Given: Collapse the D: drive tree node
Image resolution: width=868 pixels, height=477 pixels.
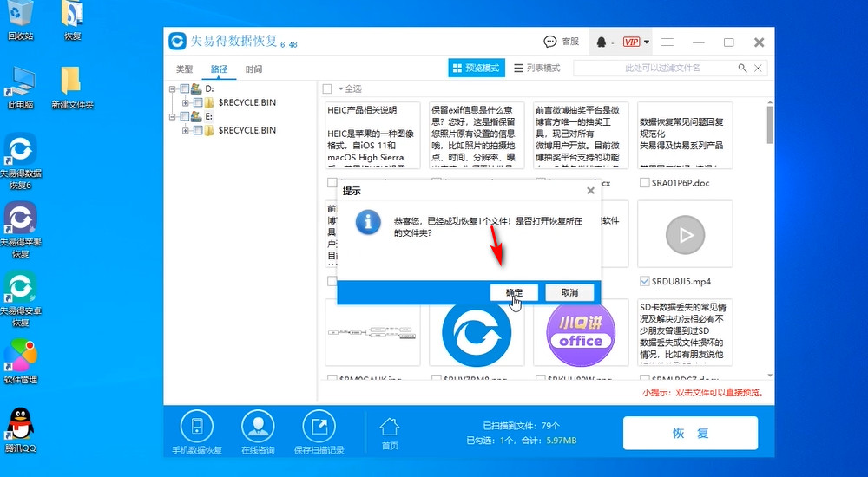Looking at the screenshot, I should tap(173, 88).
